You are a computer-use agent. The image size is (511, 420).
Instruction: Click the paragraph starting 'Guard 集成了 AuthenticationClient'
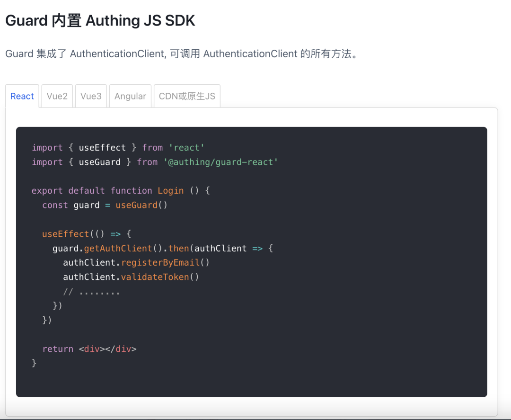[182, 54]
